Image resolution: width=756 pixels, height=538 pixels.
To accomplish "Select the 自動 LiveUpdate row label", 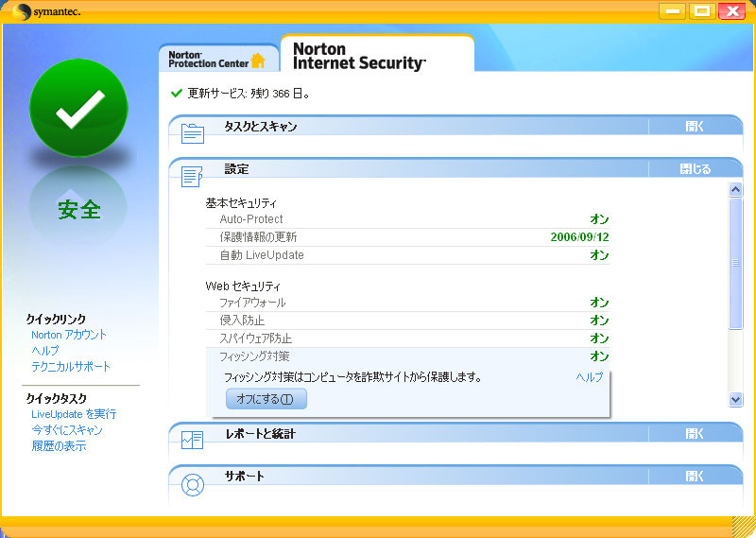I will [x=262, y=254].
